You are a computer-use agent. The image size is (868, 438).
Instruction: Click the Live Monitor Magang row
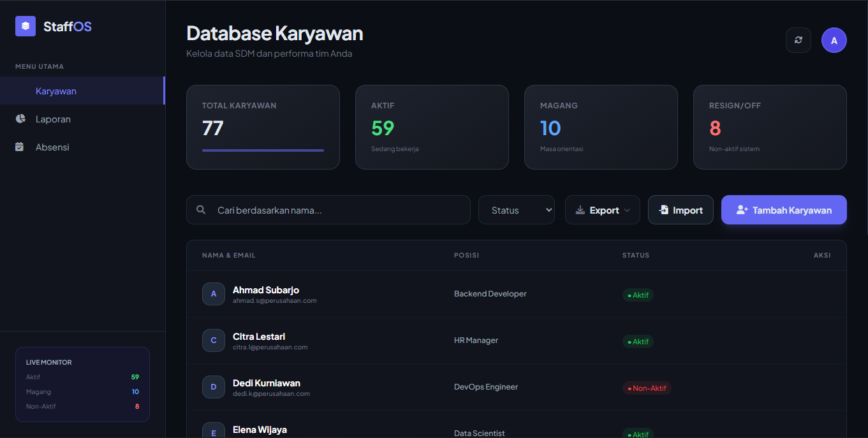pos(82,391)
